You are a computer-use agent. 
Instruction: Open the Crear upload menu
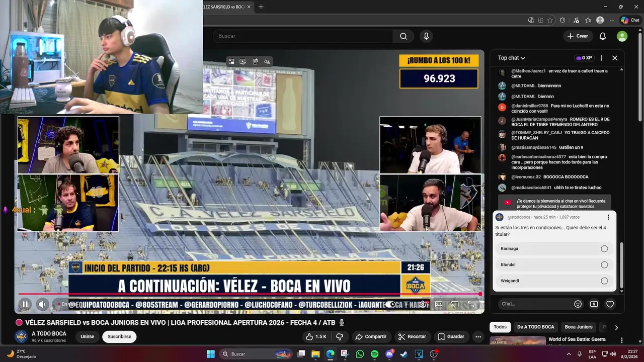[577, 36]
